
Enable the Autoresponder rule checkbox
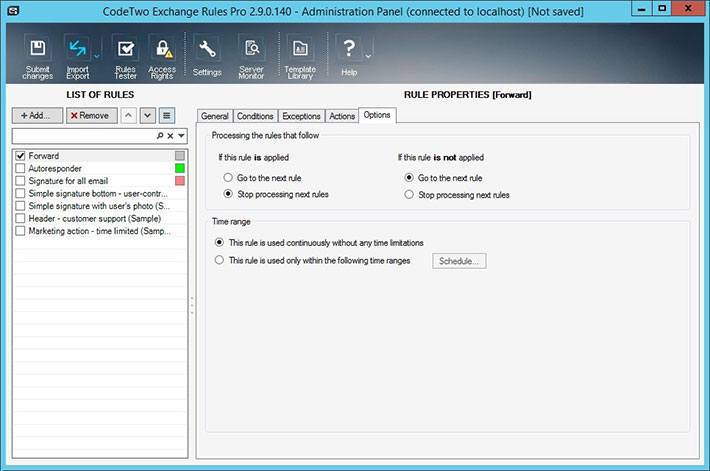(x=20, y=168)
